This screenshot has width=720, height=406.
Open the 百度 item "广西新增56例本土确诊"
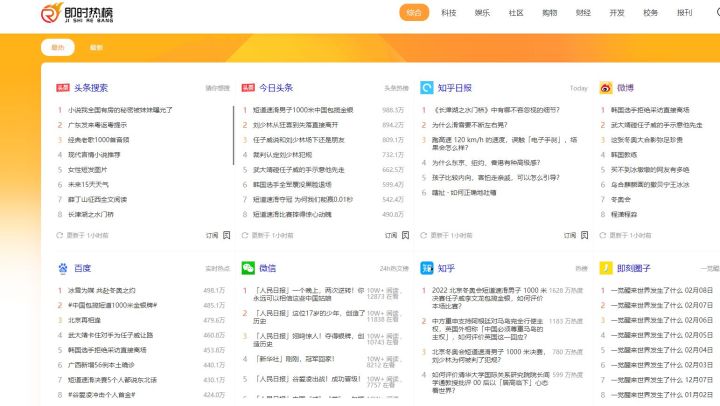[x=101, y=365]
